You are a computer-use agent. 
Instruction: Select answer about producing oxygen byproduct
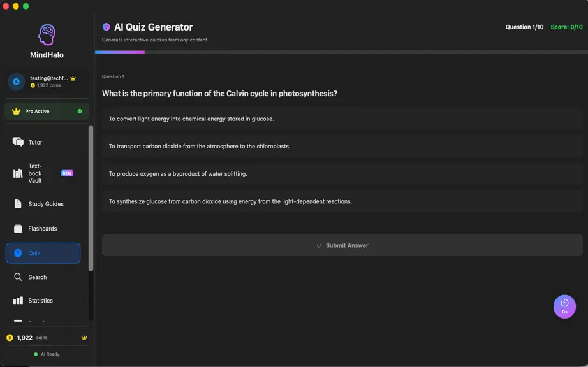(x=342, y=174)
